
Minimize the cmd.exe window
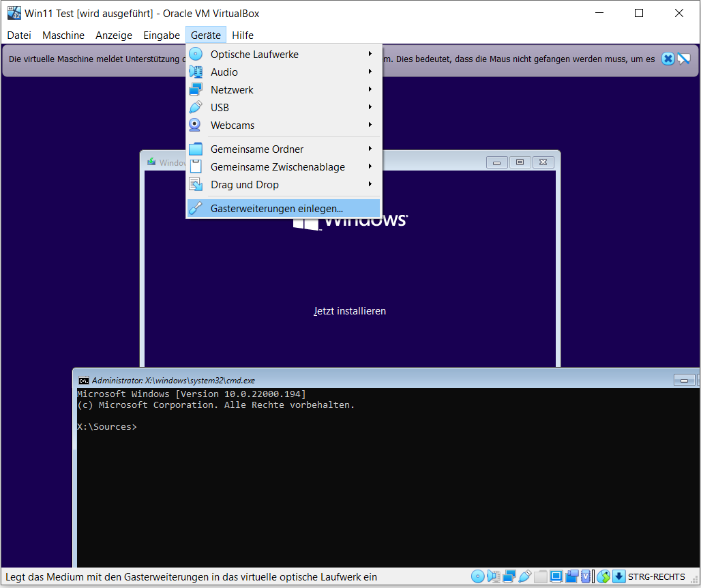[x=685, y=381]
